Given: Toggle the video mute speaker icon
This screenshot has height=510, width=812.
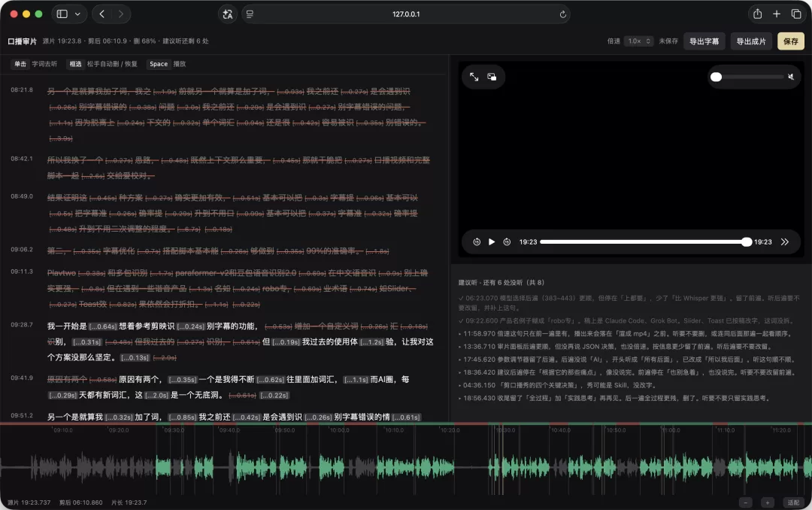Looking at the screenshot, I should click(791, 77).
